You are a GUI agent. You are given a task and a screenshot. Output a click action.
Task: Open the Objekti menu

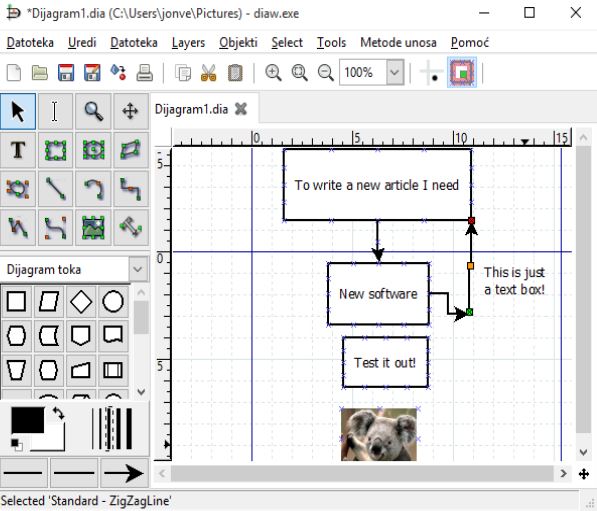tap(238, 42)
